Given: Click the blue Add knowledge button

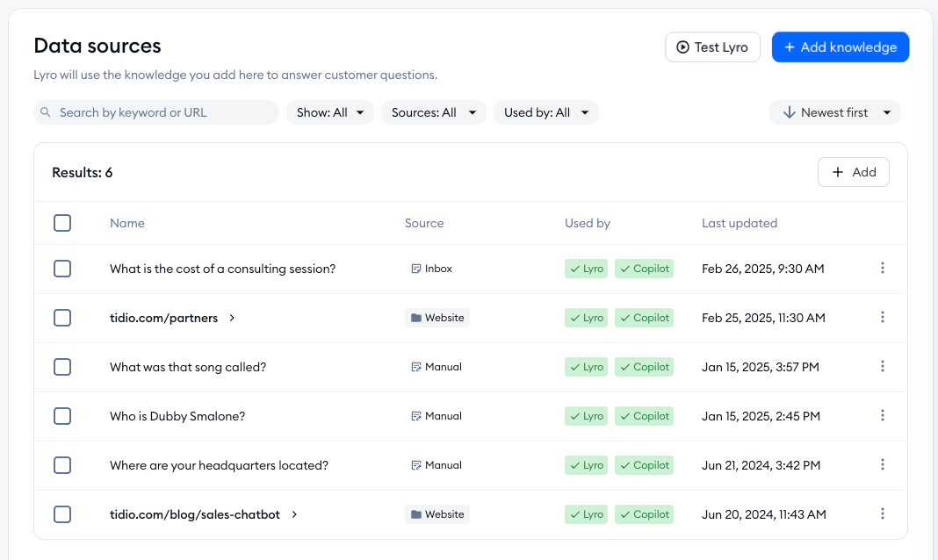Looking at the screenshot, I should 840,47.
